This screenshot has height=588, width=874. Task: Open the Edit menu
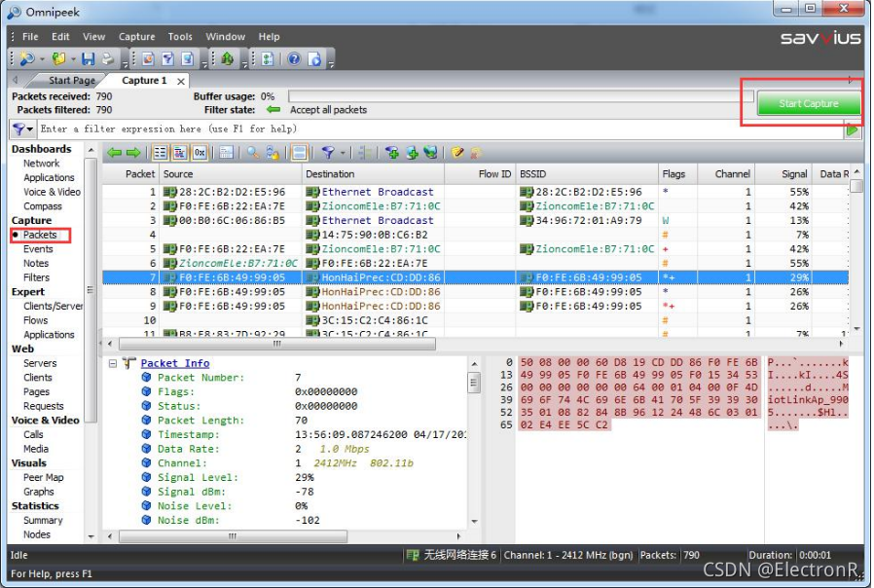[x=60, y=37]
